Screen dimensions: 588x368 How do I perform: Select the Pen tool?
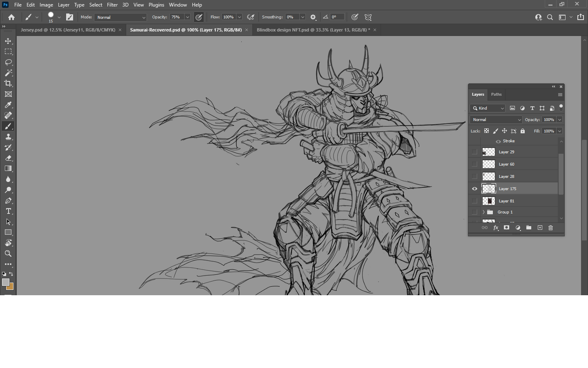coord(8,200)
